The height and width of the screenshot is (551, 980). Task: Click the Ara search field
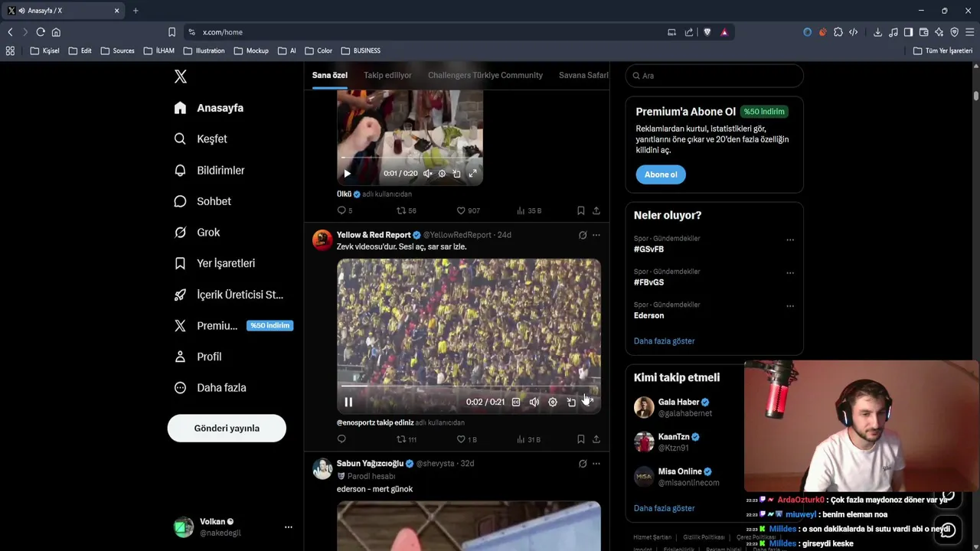click(714, 76)
